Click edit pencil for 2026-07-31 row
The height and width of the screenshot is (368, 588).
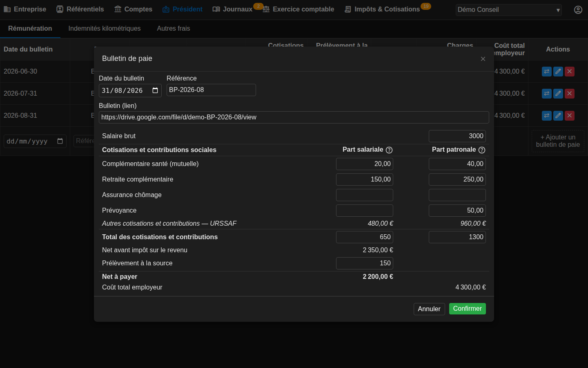click(558, 94)
